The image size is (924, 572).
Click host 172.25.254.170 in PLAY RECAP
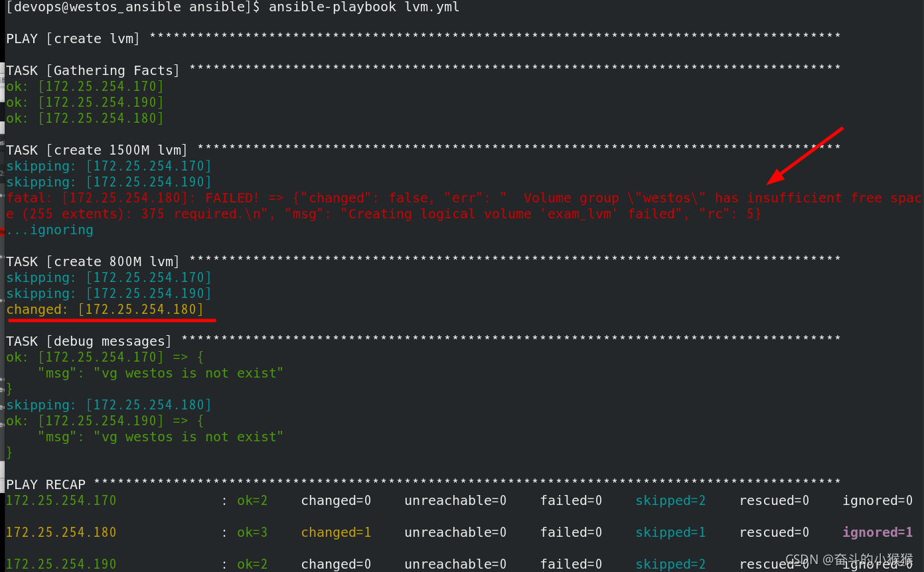pos(61,501)
